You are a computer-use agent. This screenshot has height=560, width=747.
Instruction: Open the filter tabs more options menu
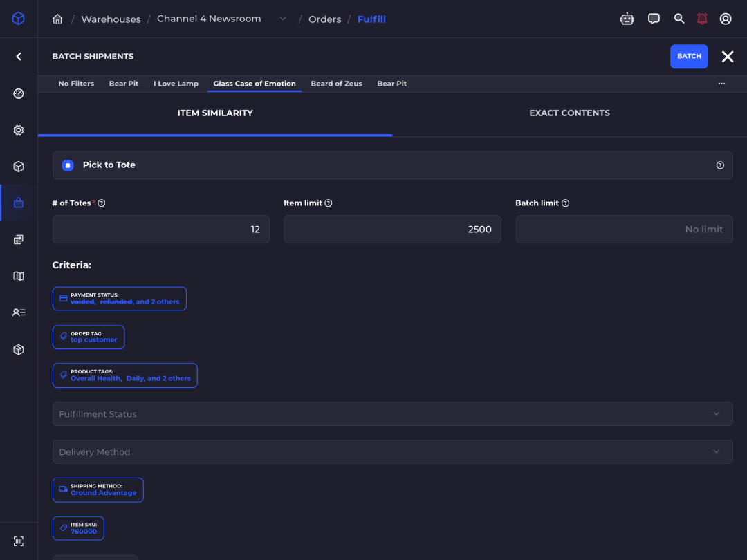(721, 84)
